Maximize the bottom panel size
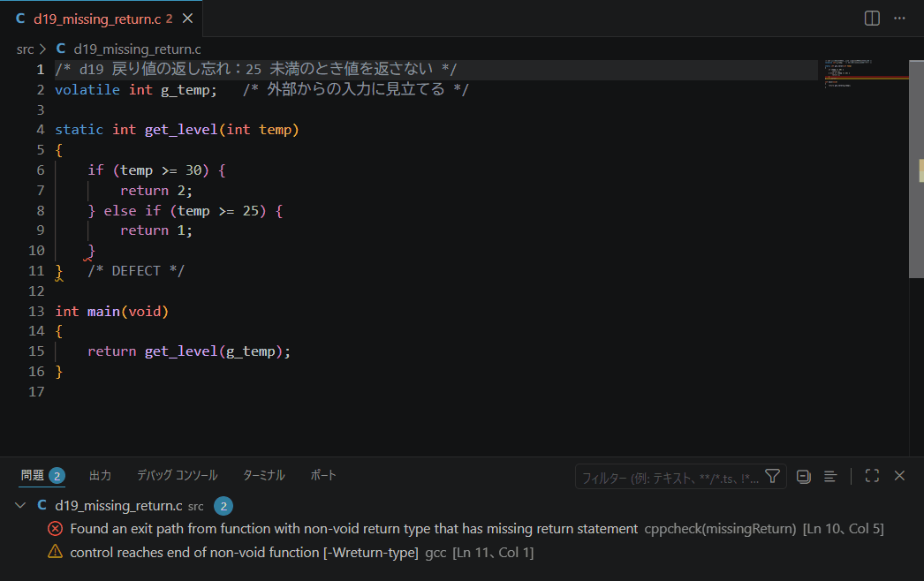The width and height of the screenshot is (924, 581). pos(872,476)
